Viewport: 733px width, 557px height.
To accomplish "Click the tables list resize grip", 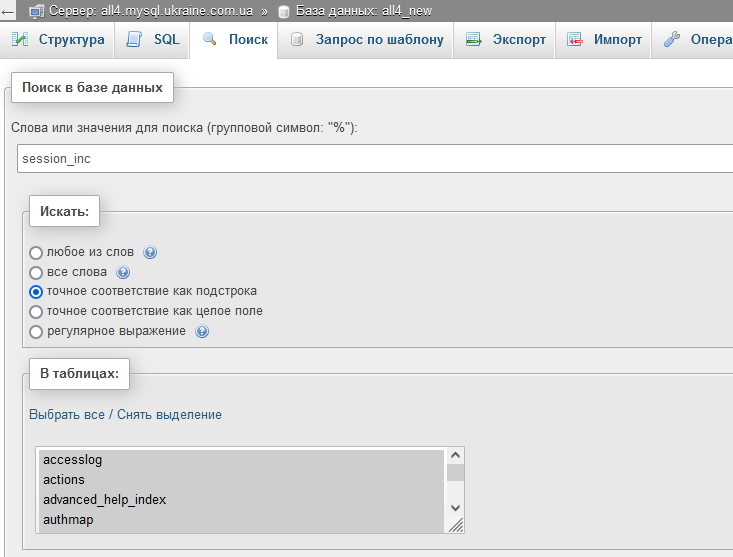I will (456, 525).
